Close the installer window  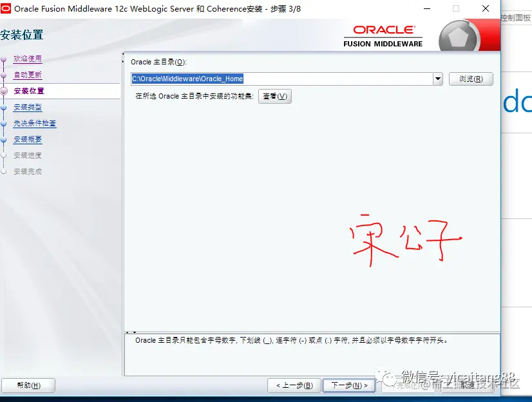pos(486,9)
